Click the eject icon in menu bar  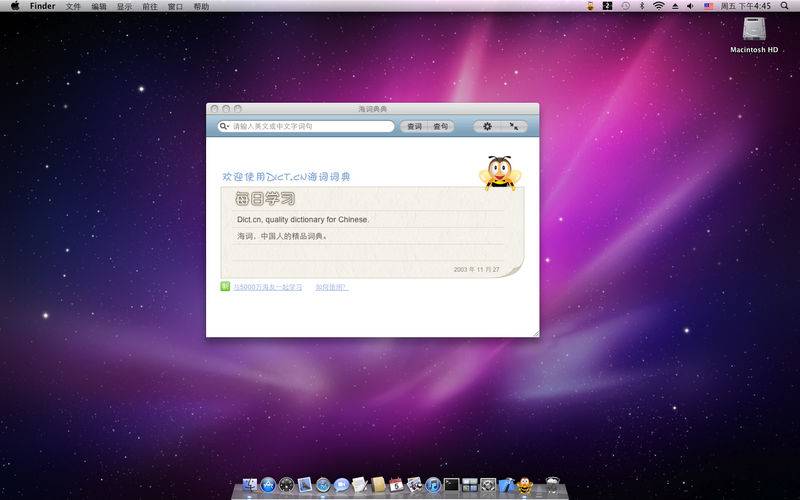[675, 6]
